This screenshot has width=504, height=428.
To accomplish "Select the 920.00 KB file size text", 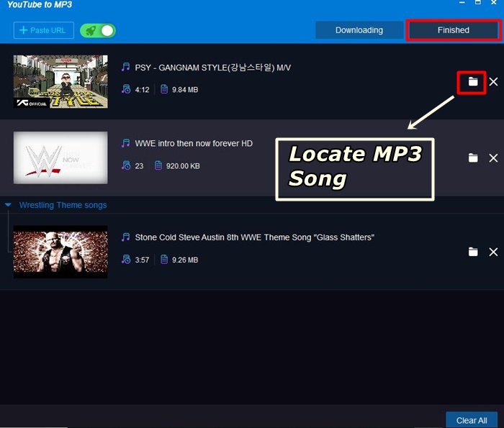I will coord(183,166).
